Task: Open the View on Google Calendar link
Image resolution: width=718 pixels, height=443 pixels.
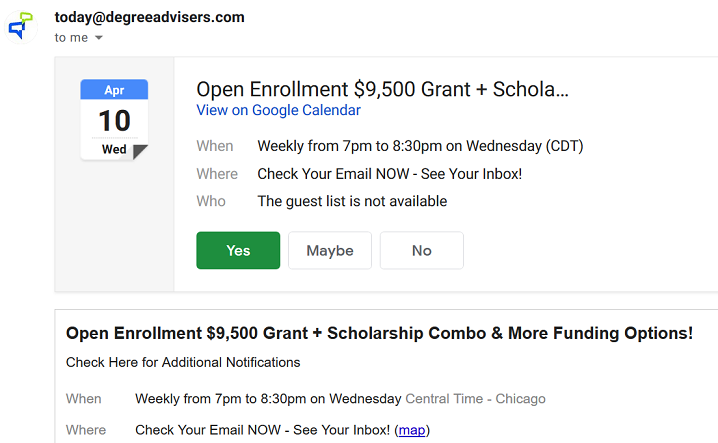Action: pyautogui.click(x=278, y=110)
